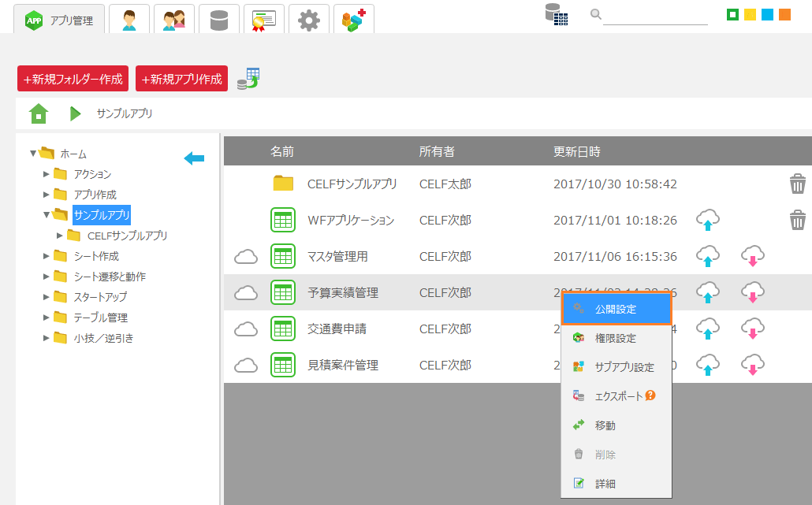Click the home folder icon in breadcrumb
Screen dimensions: 812x505
pos(39,113)
